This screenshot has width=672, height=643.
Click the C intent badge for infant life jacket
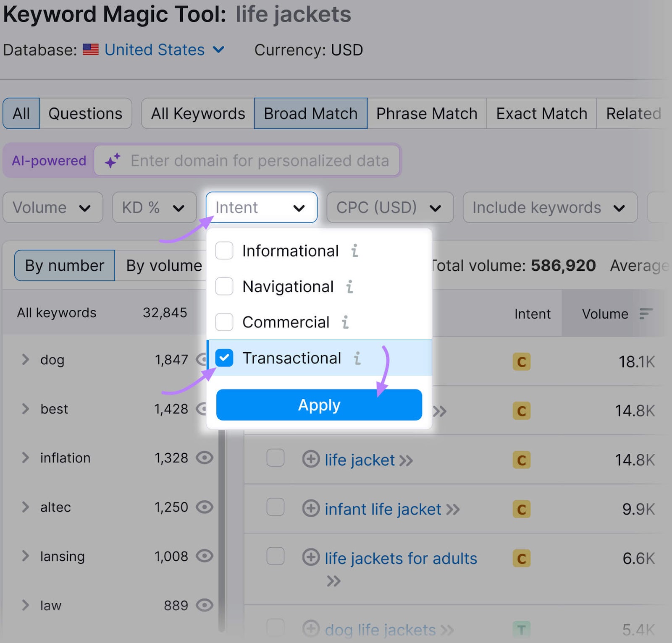[x=522, y=509]
